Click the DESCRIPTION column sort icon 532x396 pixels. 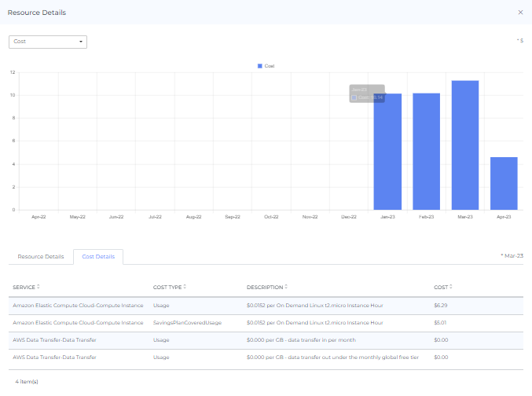(287, 287)
